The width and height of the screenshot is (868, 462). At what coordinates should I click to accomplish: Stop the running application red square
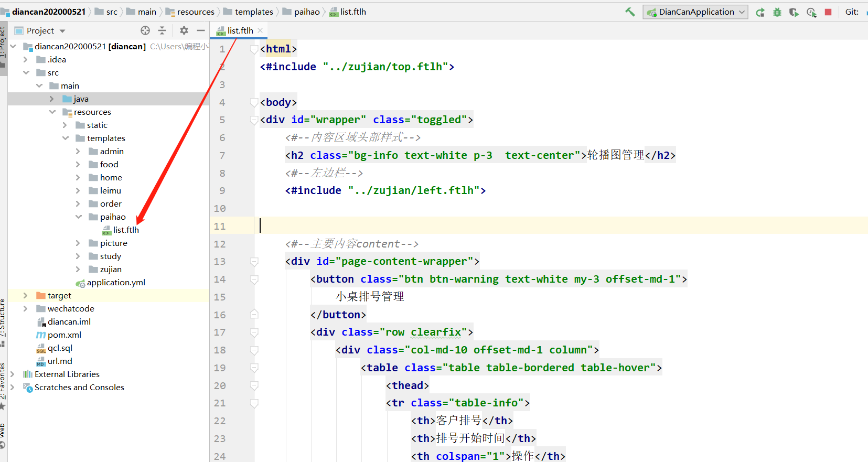[828, 12]
